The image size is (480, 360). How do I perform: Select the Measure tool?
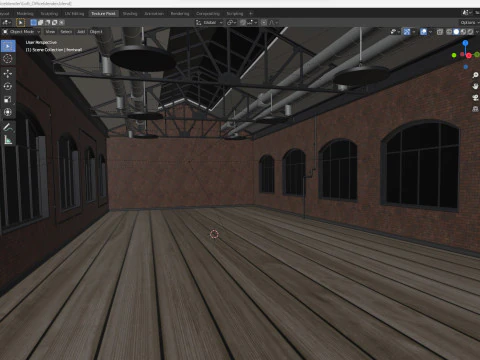8,140
